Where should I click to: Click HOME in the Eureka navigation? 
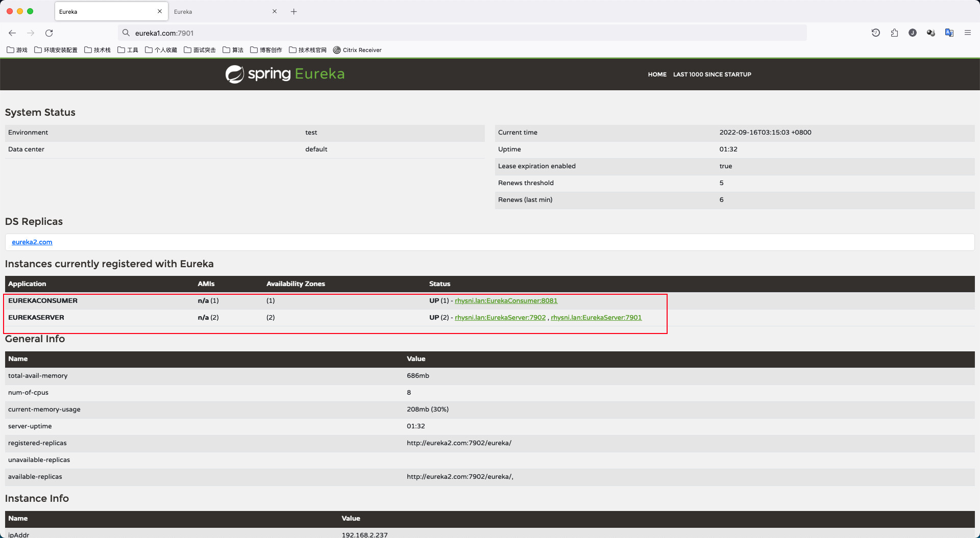pyautogui.click(x=657, y=74)
